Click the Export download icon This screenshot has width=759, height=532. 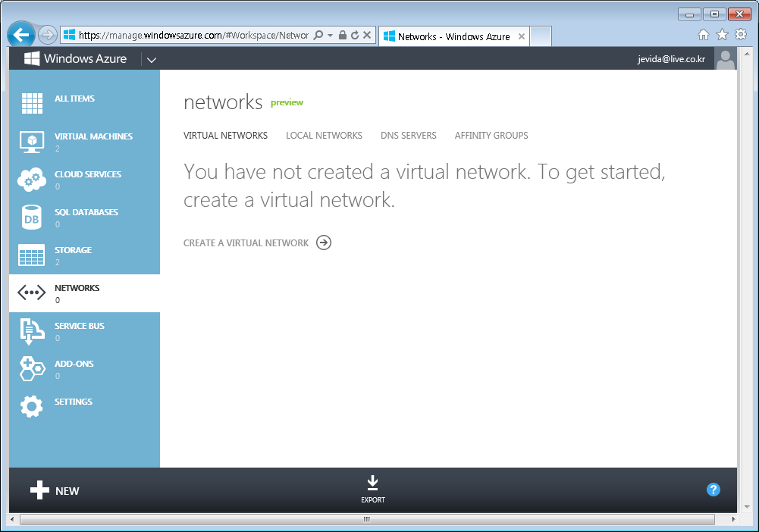coord(373,483)
